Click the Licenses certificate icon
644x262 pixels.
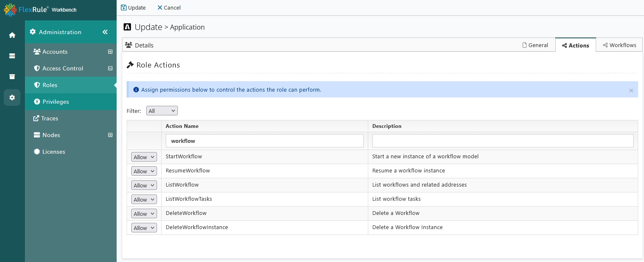tap(37, 152)
